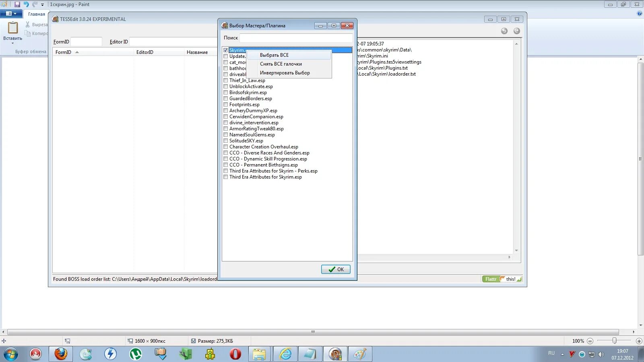Open uTorrent from the taskbar
The height and width of the screenshot is (362, 644).
[x=136, y=354]
